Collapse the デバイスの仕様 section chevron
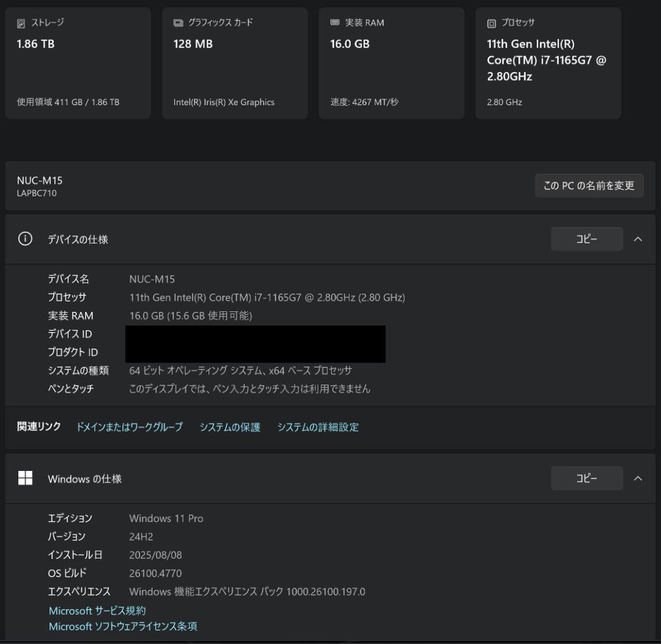 (638, 239)
